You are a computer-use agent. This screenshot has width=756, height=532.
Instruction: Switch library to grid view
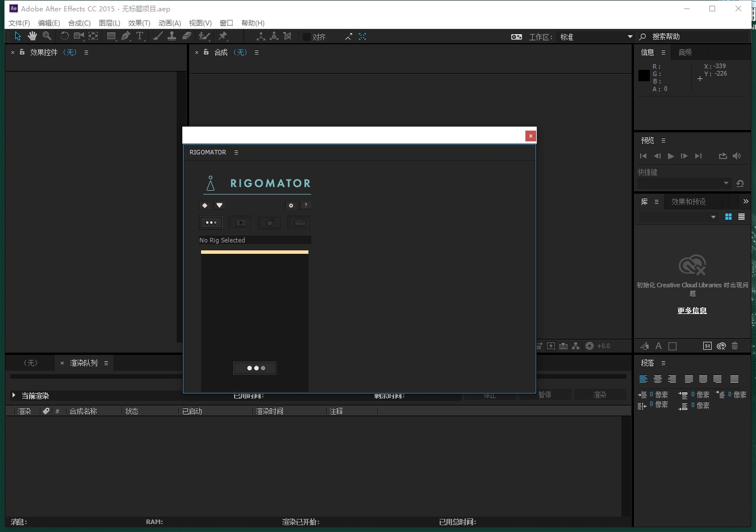point(728,217)
